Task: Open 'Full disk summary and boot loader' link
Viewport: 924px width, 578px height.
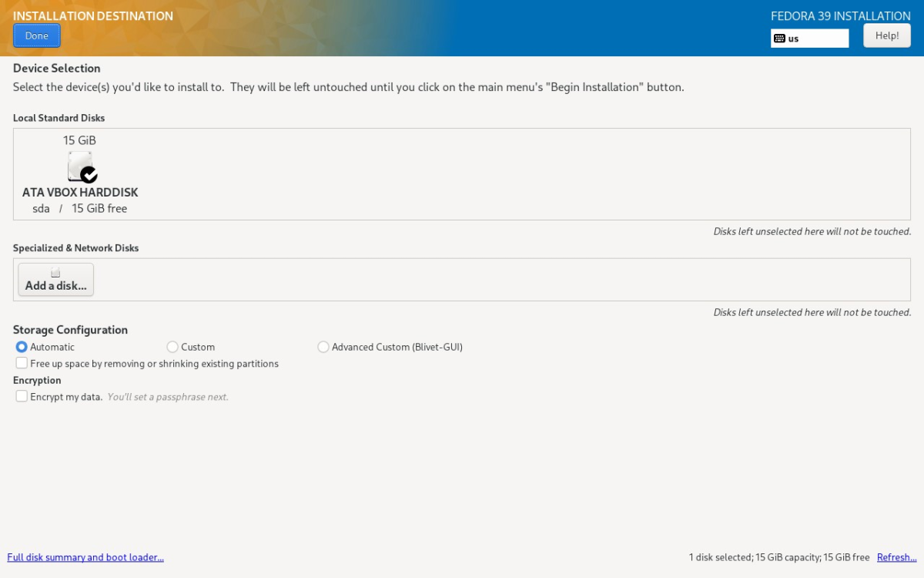Action: [85, 557]
